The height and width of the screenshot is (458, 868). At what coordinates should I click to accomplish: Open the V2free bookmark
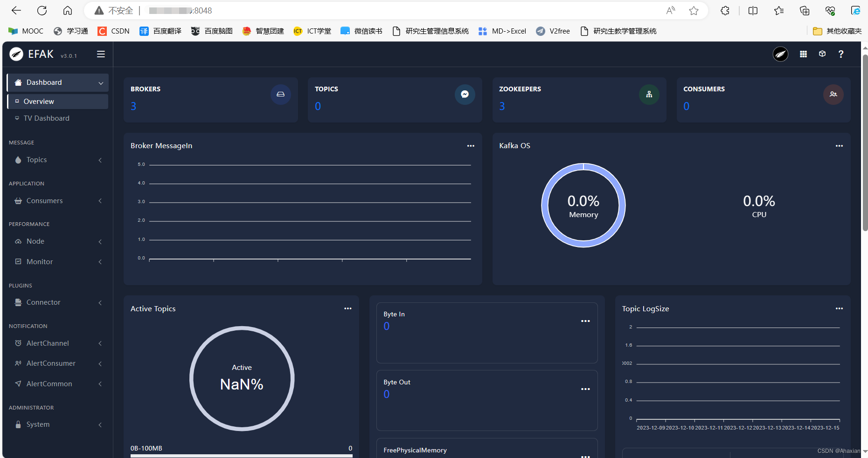[553, 31]
